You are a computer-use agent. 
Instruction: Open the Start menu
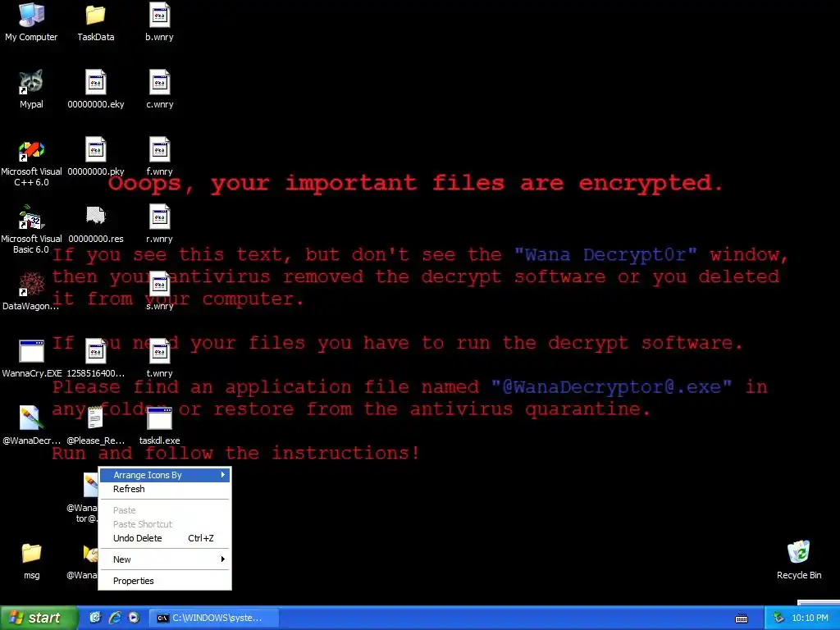coord(39,618)
